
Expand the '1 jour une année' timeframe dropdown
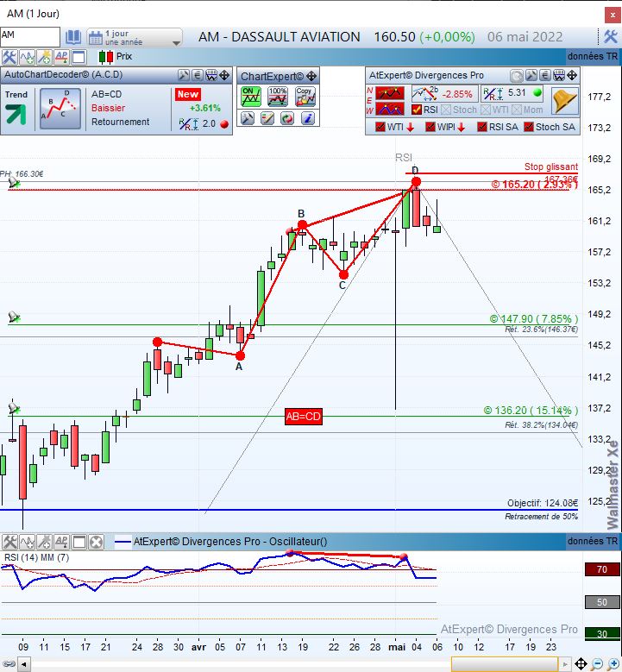pyautogui.click(x=135, y=37)
